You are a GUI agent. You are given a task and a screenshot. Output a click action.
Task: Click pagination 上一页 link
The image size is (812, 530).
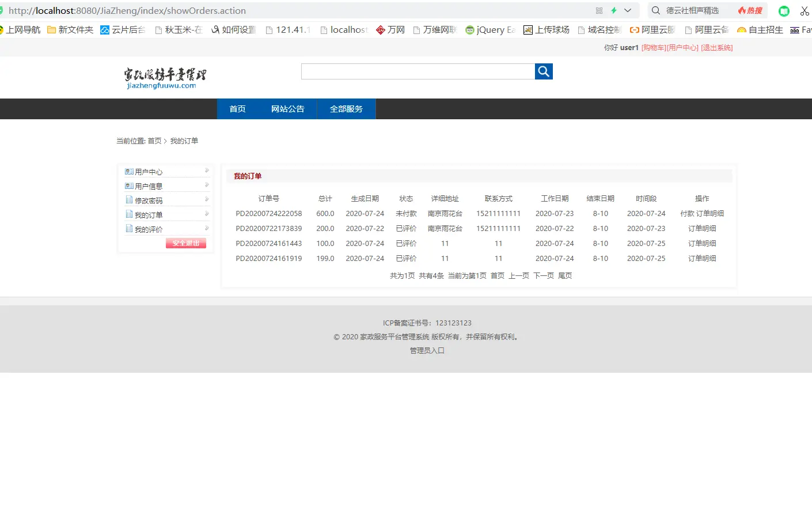(519, 275)
